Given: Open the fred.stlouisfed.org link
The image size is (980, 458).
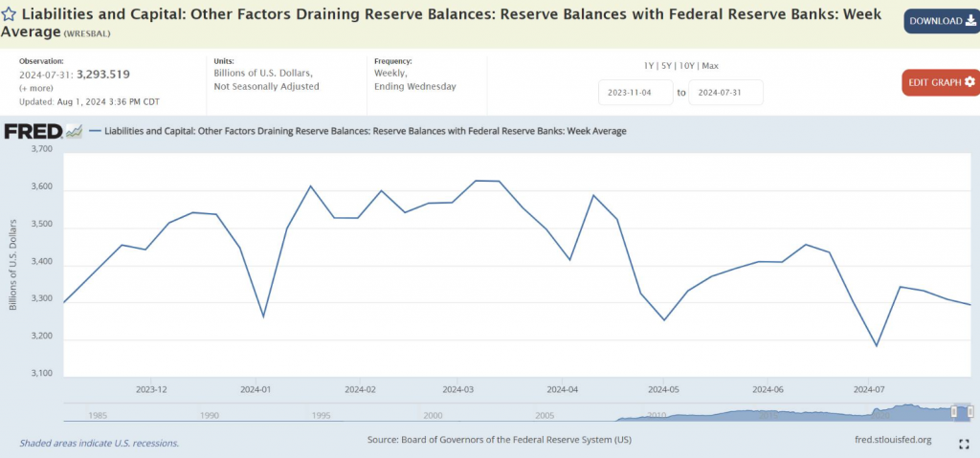Looking at the screenshot, I should (x=892, y=440).
